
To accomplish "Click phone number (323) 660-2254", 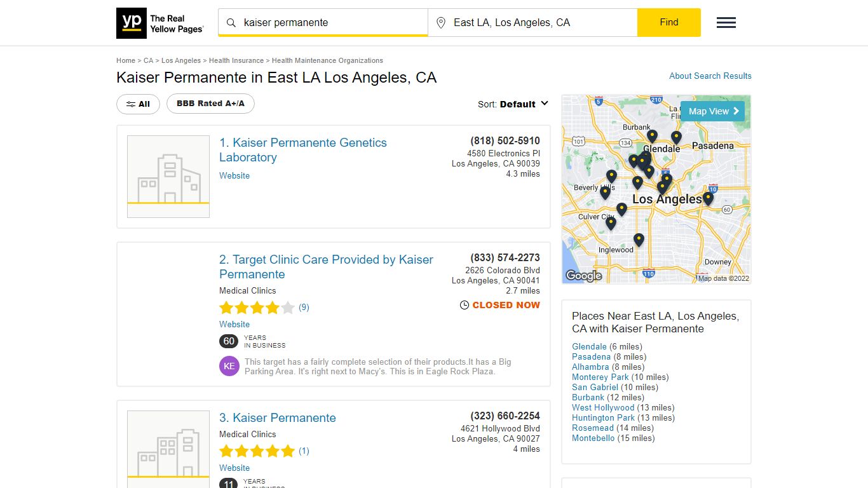I will pyautogui.click(x=505, y=416).
